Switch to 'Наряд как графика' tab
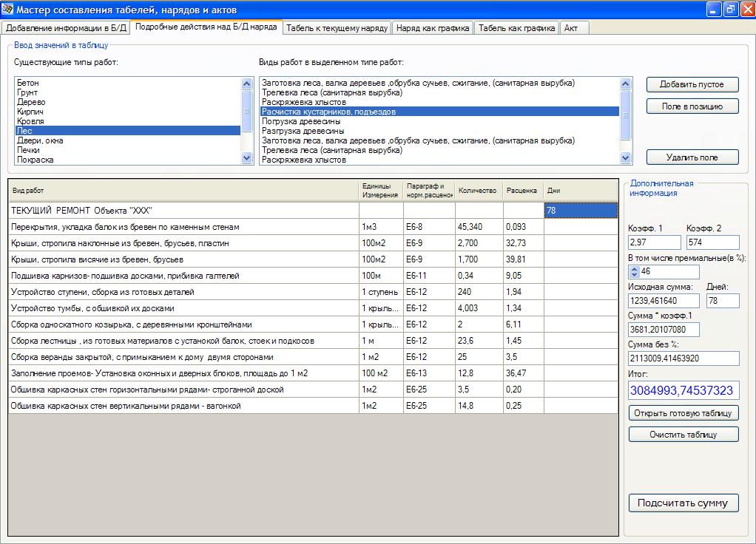The width and height of the screenshot is (756, 544). pos(433,28)
